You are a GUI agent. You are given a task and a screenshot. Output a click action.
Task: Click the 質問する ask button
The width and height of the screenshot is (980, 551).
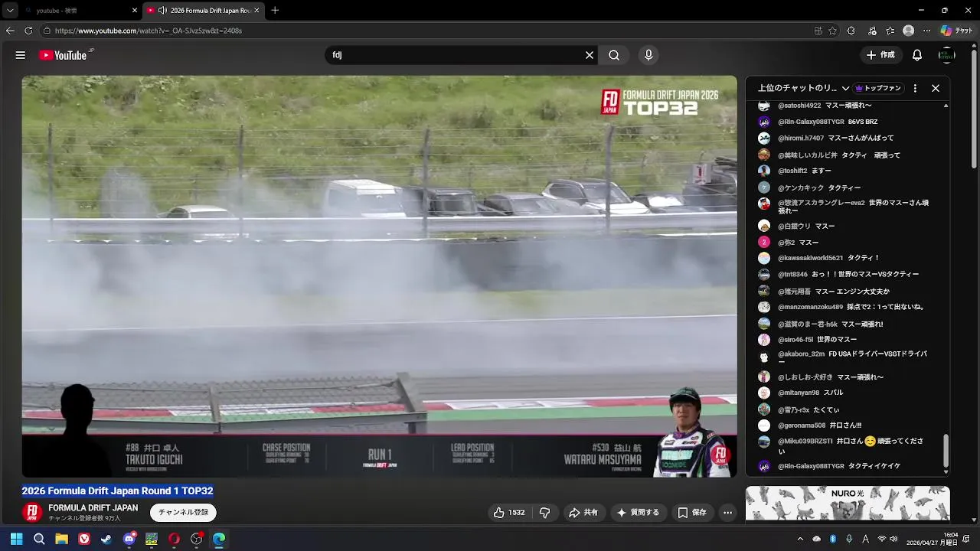pos(639,513)
